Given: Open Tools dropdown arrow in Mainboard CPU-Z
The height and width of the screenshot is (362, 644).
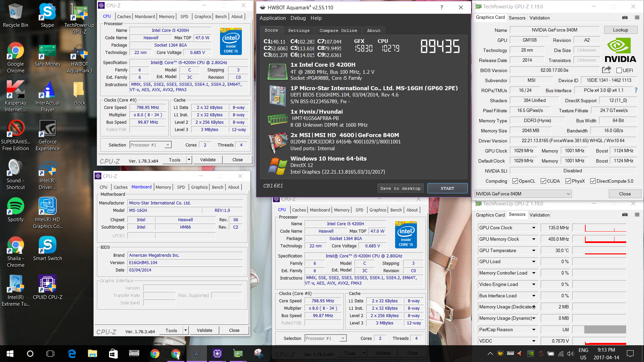Looking at the screenshot, I should point(185,330).
